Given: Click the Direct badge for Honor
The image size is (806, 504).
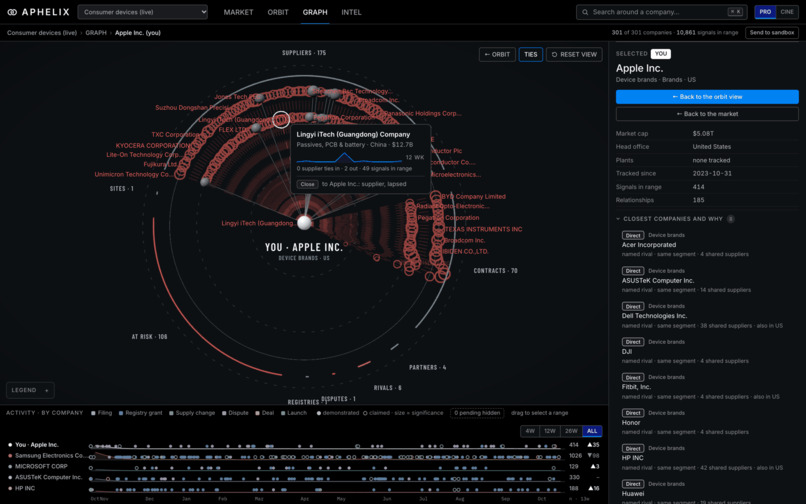Looking at the screenshot, I should point(633,413).
